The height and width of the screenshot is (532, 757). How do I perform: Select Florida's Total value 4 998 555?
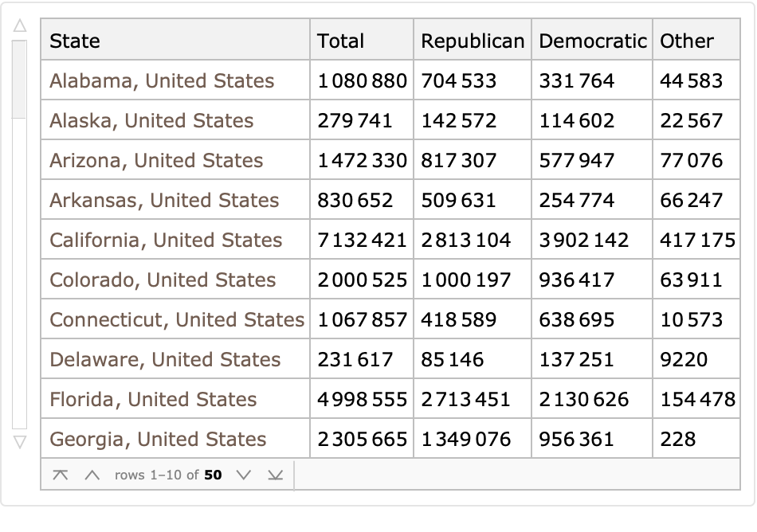click(x=362, y=400)
